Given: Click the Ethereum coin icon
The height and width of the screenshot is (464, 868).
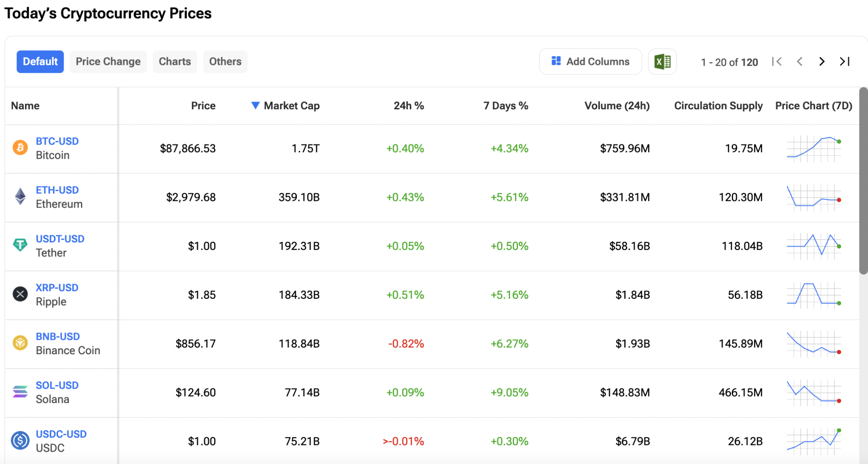Looking at the screenshot, I should [x=20, y=197].
